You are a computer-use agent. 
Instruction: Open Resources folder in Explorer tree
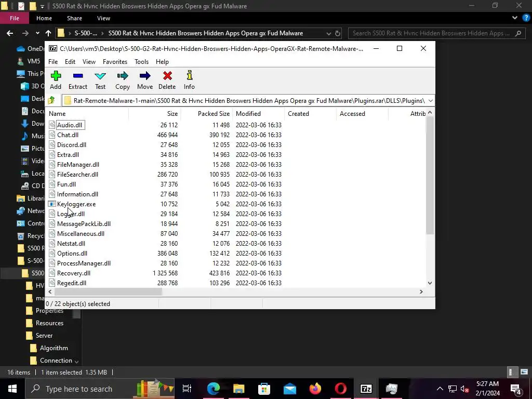49,323
